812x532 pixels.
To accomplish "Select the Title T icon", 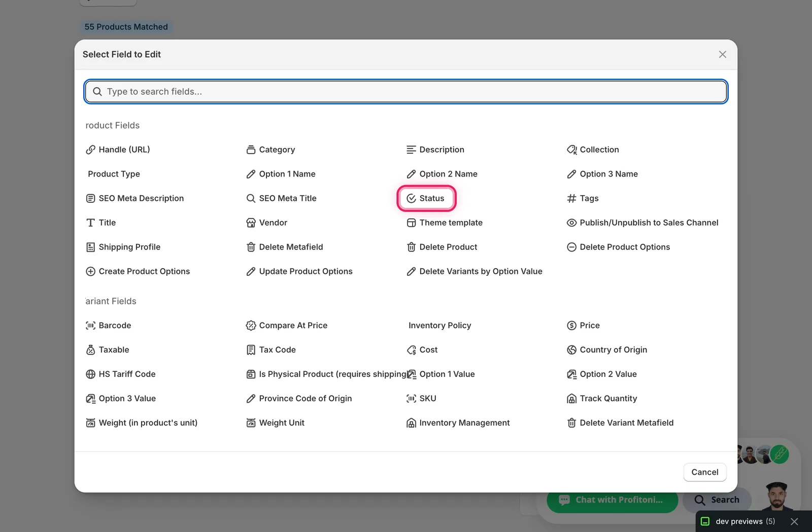I will click(90, 223).
